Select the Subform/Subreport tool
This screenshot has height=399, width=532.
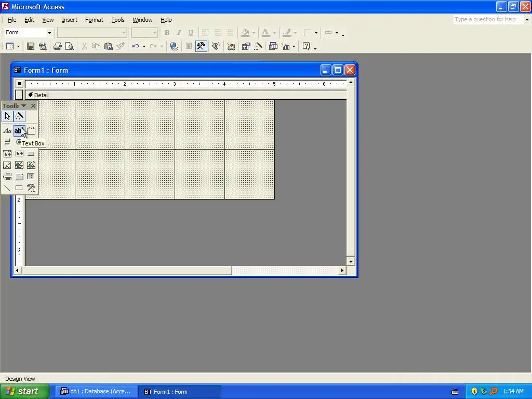(31, 177)
